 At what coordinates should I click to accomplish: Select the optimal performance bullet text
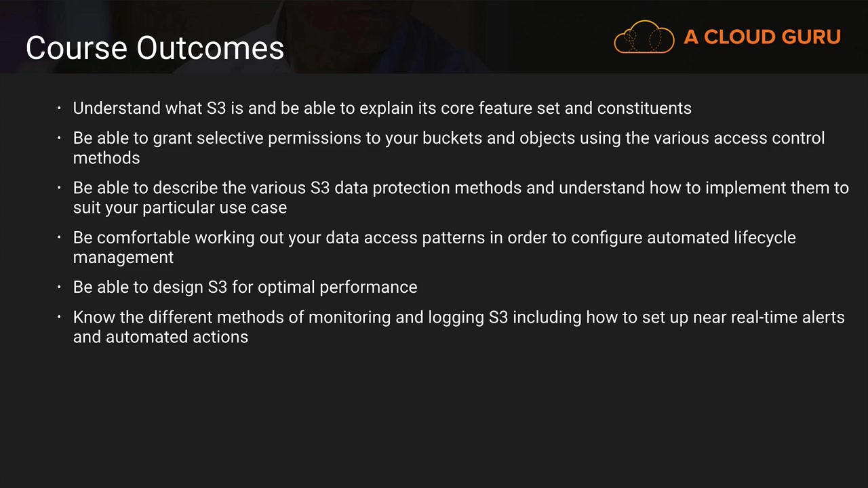[245, 287]
